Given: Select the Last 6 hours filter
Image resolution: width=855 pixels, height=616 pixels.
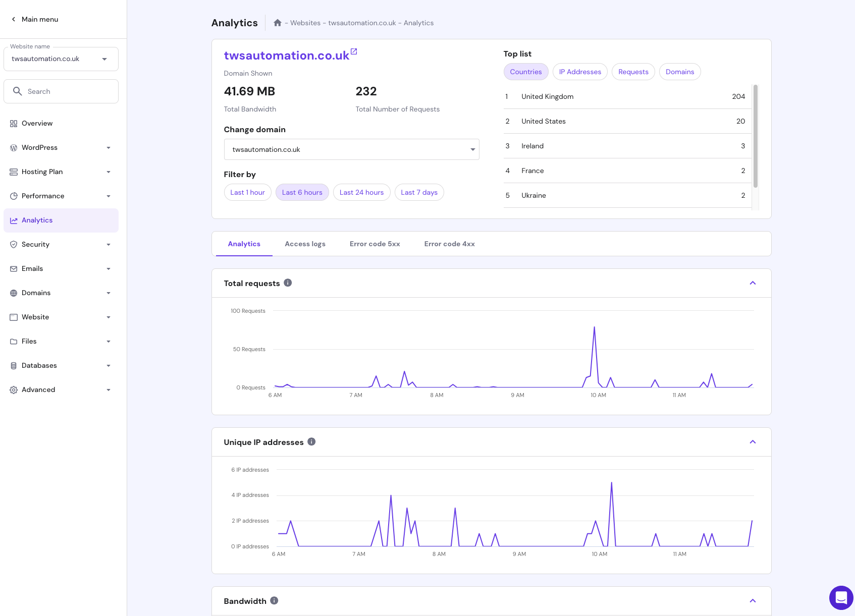Looking at the screenshot, I should pyautogui.click(x=302, y=192).
